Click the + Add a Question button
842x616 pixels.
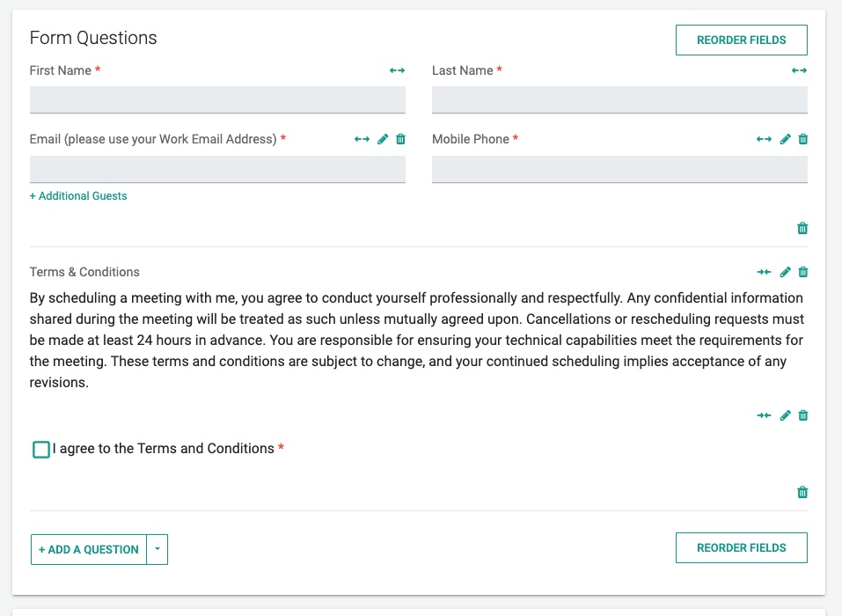(x=89, y=549)
